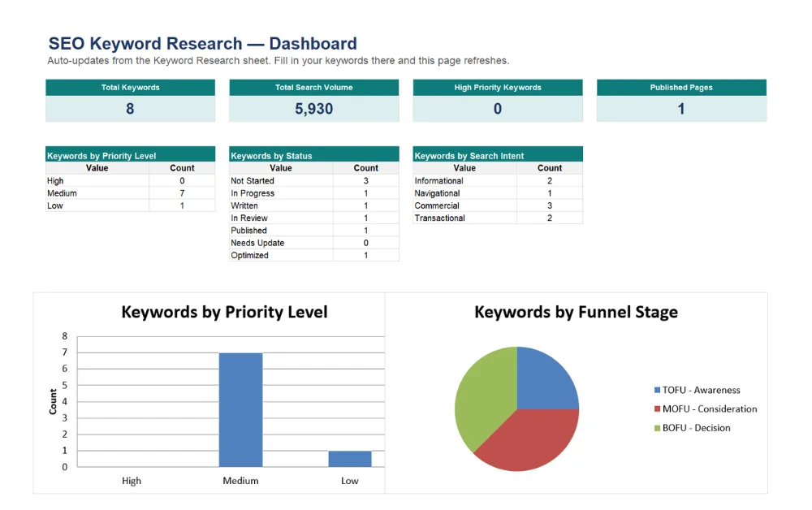Viewport: 812px width, 510px height.
Task: Click the 'Low' label on the chart axis
Action: point(349,481)
